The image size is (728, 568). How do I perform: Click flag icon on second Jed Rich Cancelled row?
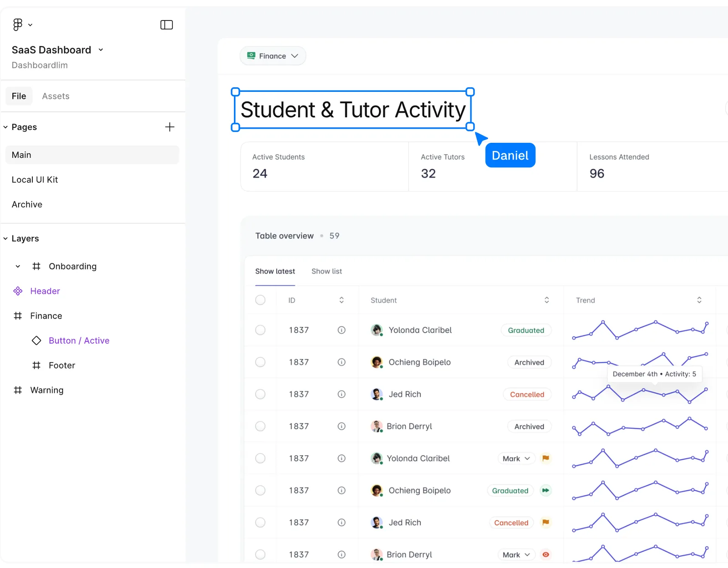[546, 523]
